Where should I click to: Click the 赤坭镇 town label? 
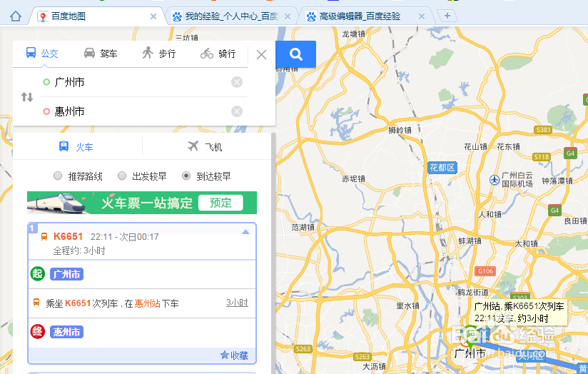click(x=353, y=179)
